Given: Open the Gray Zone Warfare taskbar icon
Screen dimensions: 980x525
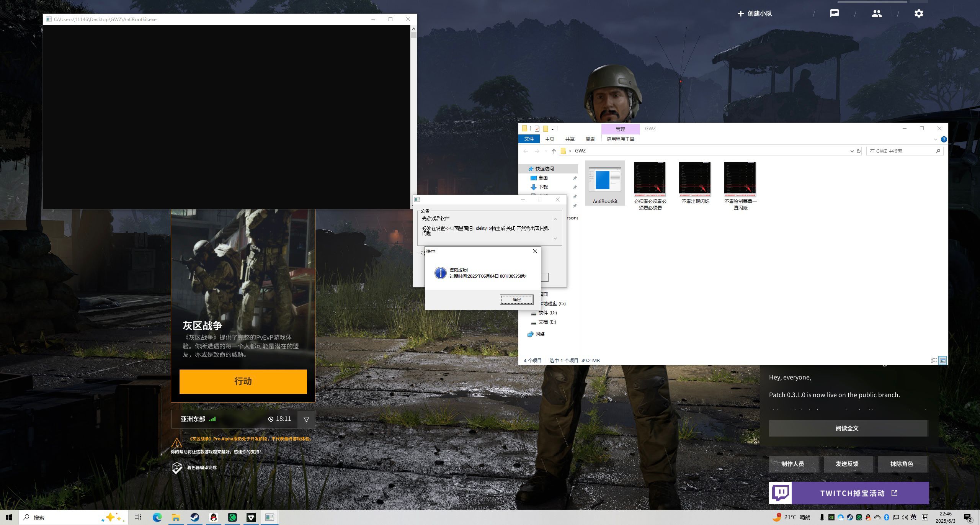Looking at the screenshot, I should [251, 517].
